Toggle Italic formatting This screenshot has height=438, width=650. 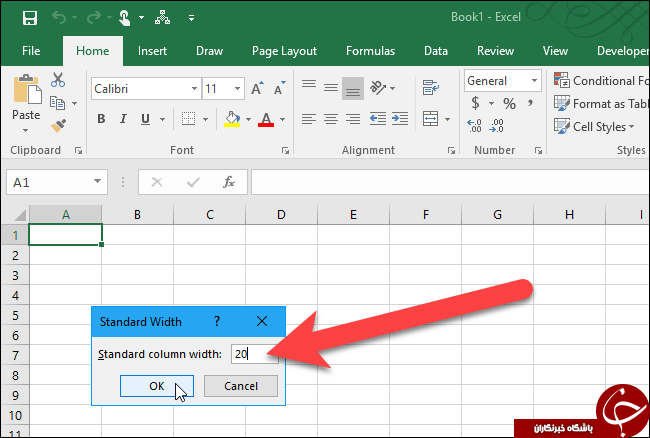click(x=123, y=119)
